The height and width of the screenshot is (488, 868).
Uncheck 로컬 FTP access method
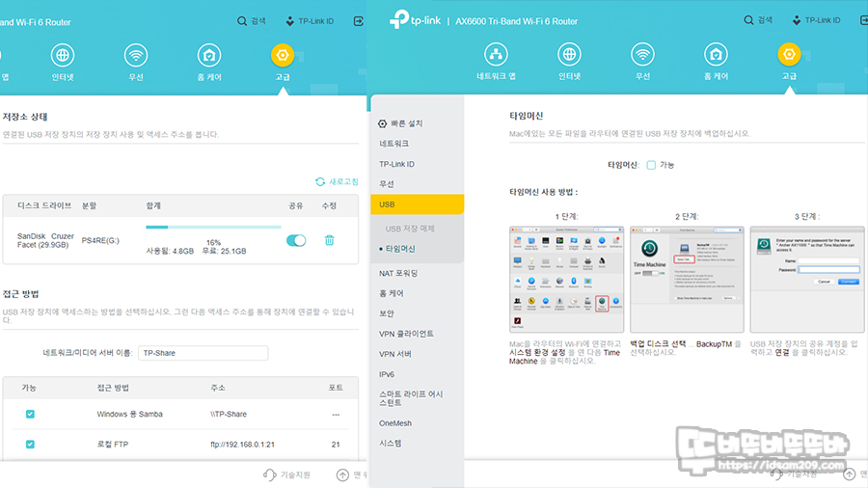[x=30, y=444]
